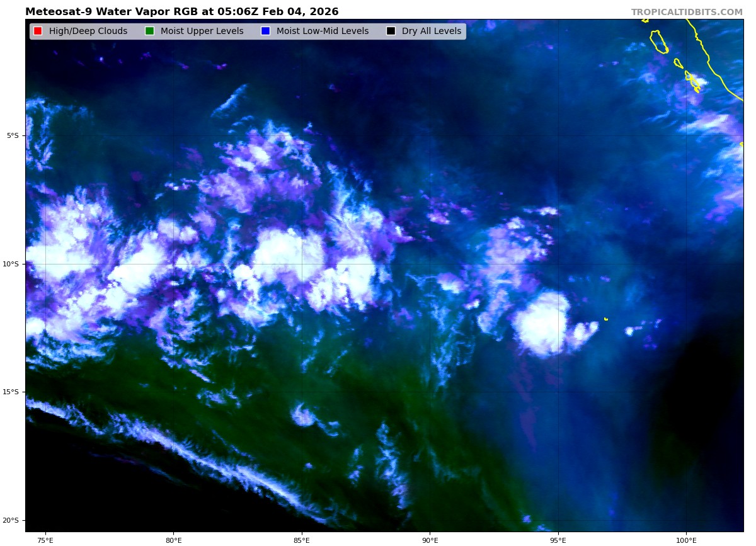
Task: Click the Meteosat-9 Water Vapor RGB title
Action: tap(181, 12)
